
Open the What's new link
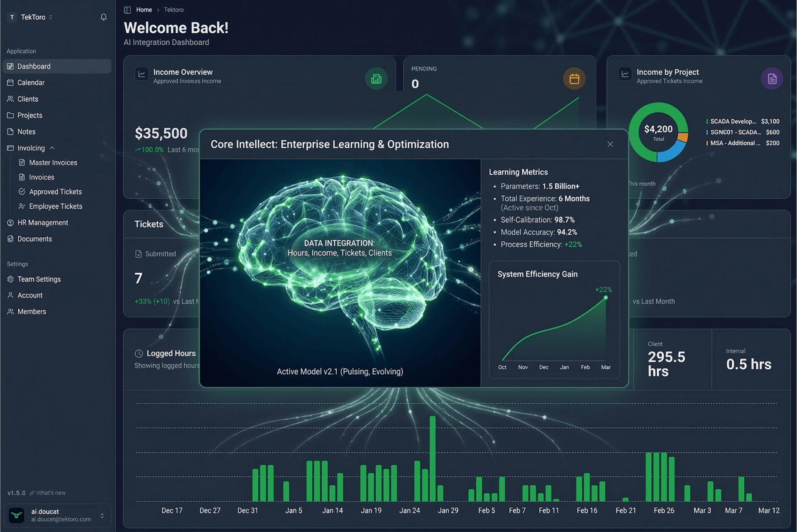50,493
